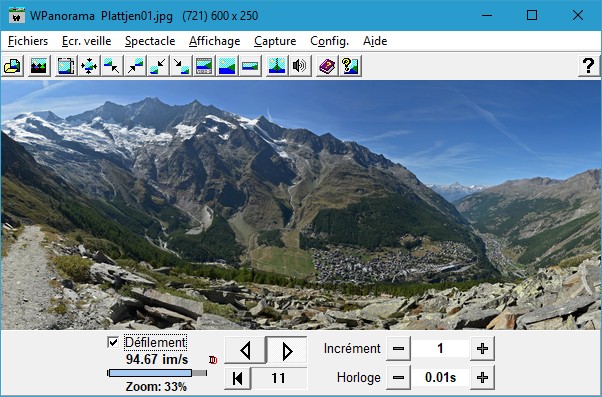The image size is (602, 397).
Task: Click the large question mark help button
Action: 589,66
